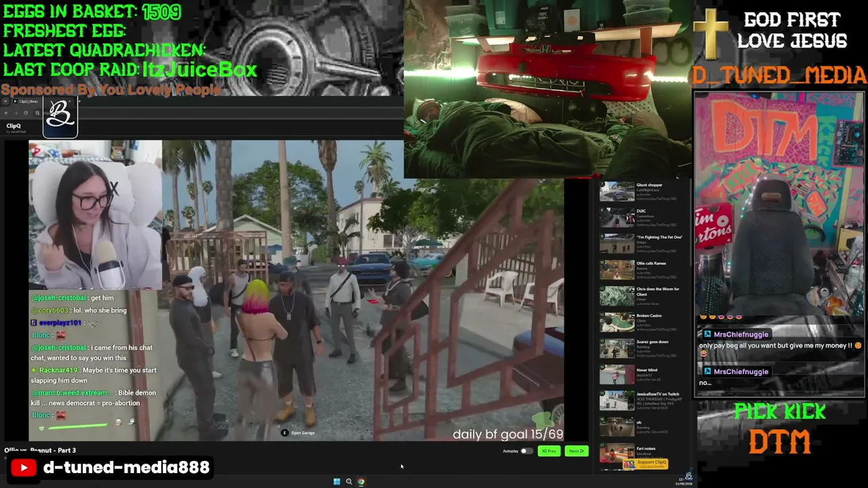Click the "daily bf goal 15/69" text
The width and height of the screenshot is (868, 488).
pos(507,434)
